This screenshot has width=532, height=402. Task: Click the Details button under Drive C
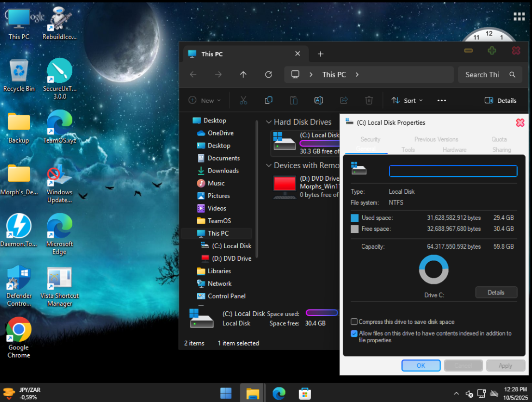click(496, 293)
